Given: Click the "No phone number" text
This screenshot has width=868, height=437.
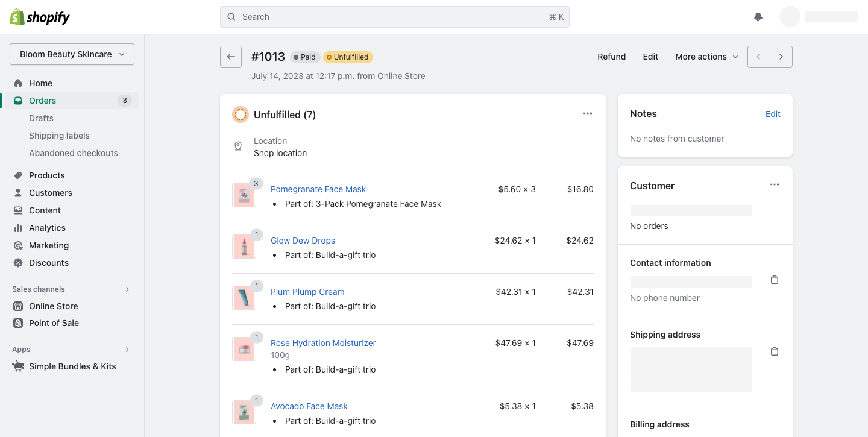Looking at the screenshot, I should (665, 298).
